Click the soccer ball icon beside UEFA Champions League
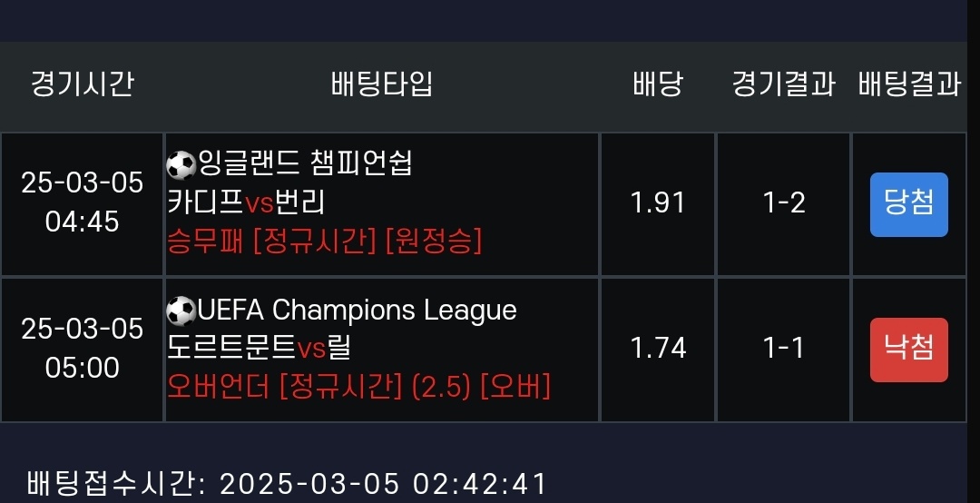The height and width of the screenshot is (503, 980). click(181, 311)
